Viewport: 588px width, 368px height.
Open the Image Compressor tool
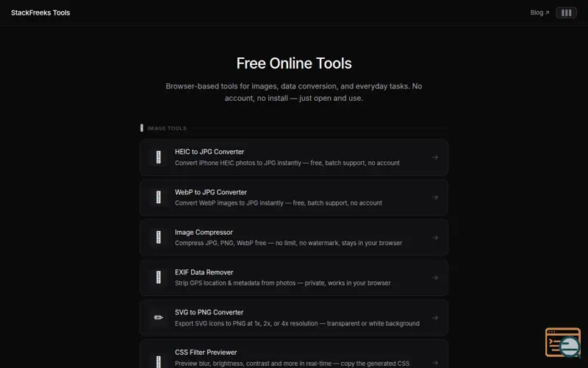pos(294,238)
